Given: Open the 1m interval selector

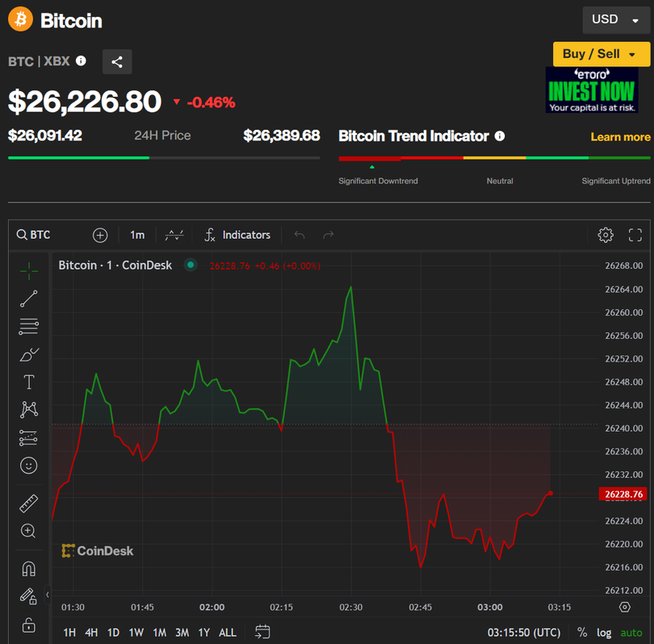Looking at the screenshot, I should pos(137,235).
